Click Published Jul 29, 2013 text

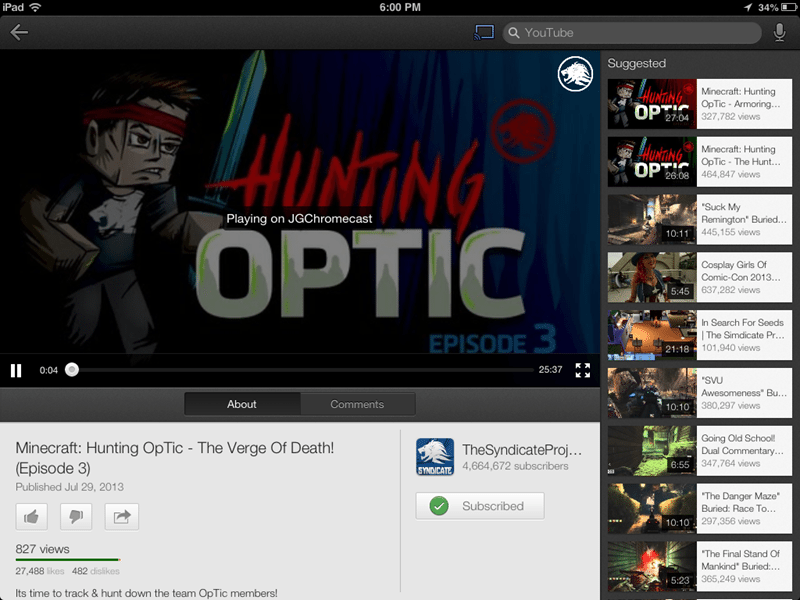point(69,487)
